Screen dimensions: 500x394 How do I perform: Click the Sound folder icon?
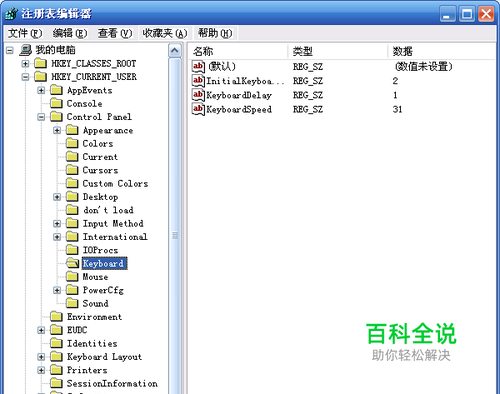72,303
